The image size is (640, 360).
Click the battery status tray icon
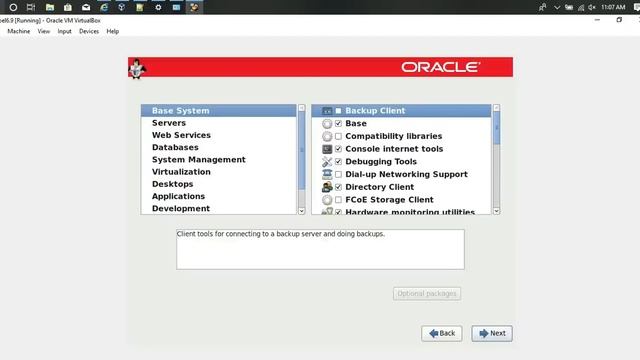(569, 7)
